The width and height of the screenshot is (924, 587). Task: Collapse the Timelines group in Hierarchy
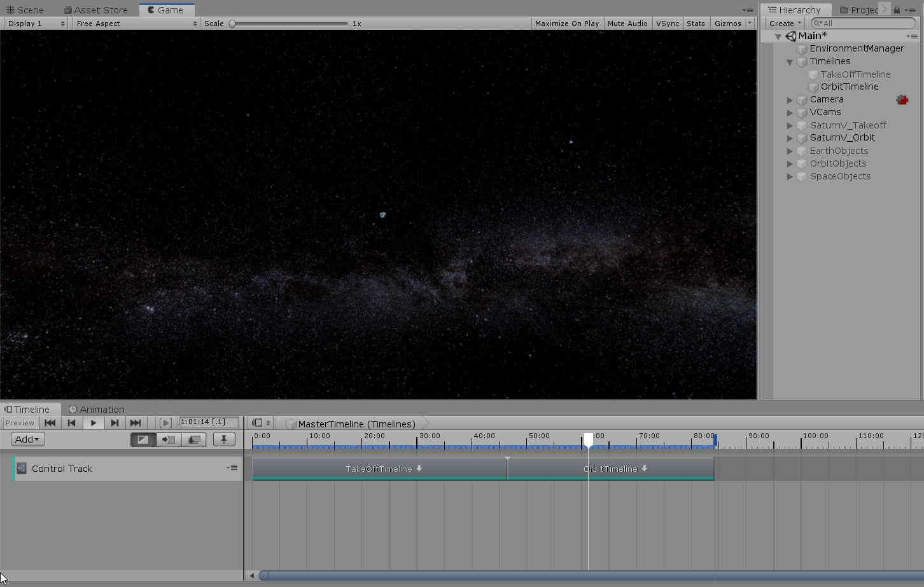pyautogui.click(x=790, y=62)
